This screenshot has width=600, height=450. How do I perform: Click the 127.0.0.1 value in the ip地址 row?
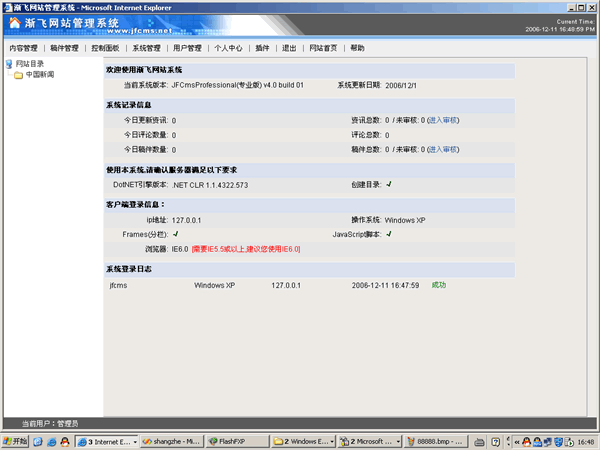[186, 220]
